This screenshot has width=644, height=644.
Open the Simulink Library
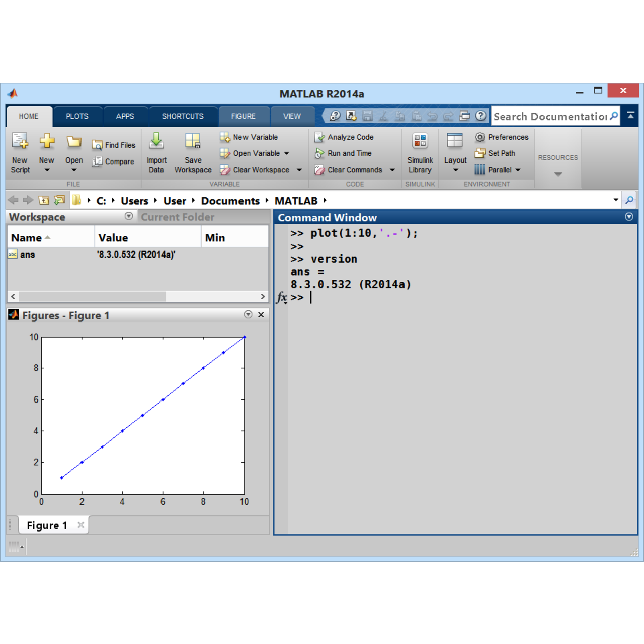[420, 141]
